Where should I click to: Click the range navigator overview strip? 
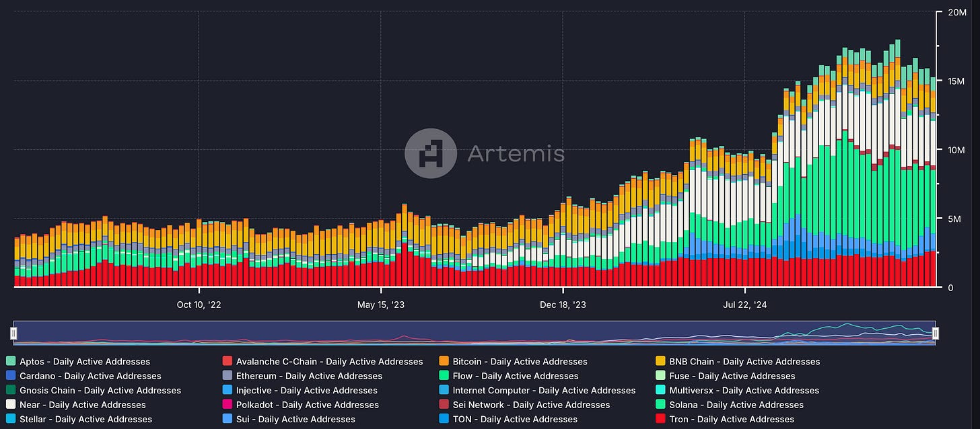[474, 334]
